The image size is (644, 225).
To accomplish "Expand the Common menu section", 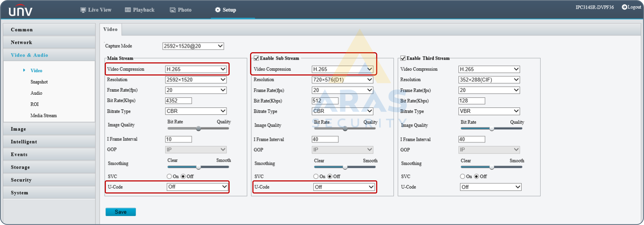I will [49, 30].
